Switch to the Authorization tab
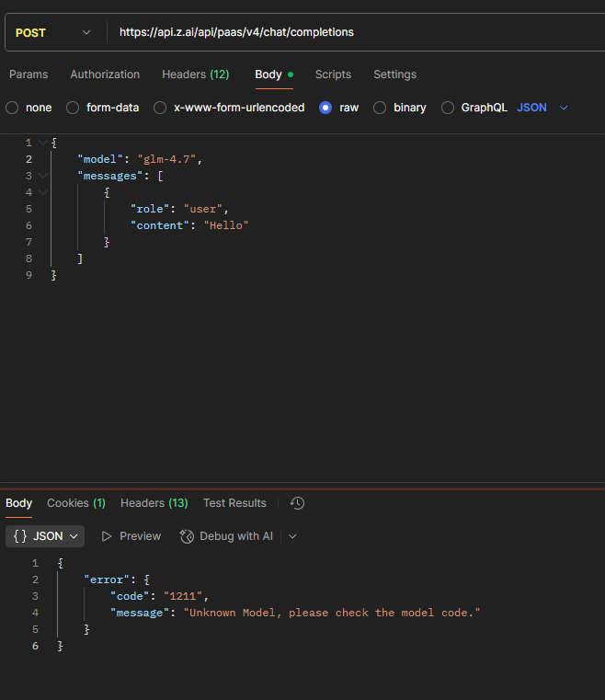Screen dimensions: 605x700 click(105, 75)
